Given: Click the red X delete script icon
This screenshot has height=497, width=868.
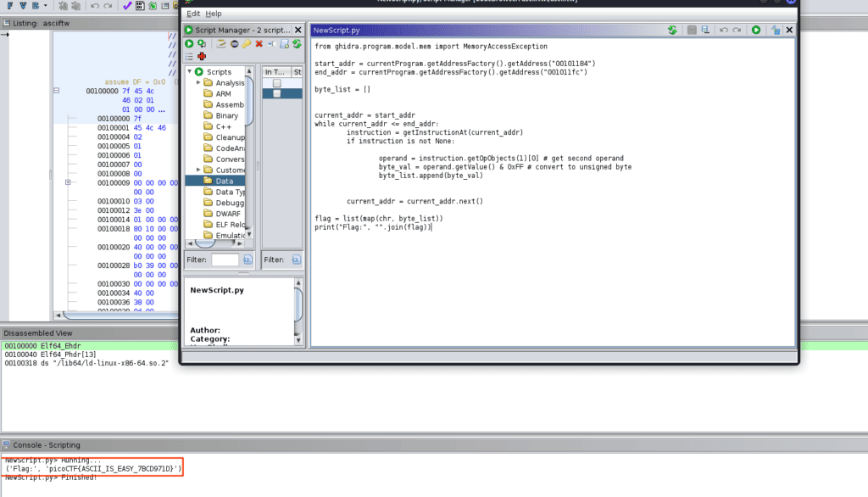Looking at the screenshot, I should tap(259, 44).
